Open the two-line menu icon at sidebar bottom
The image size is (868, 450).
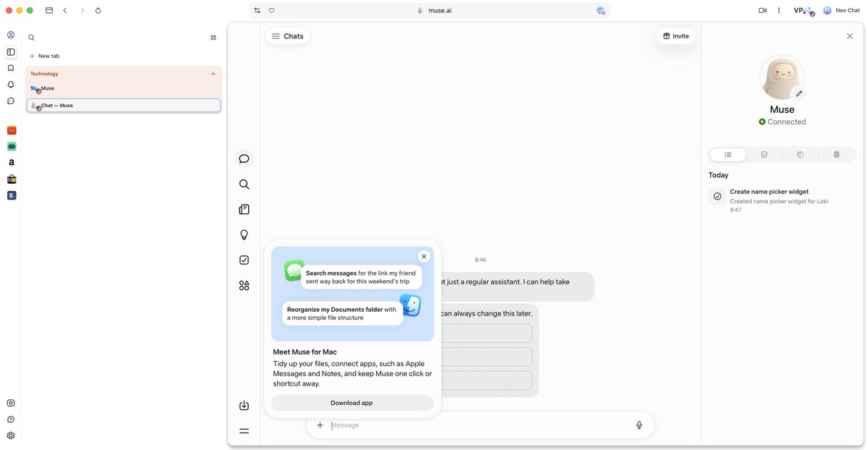[244, 431]
